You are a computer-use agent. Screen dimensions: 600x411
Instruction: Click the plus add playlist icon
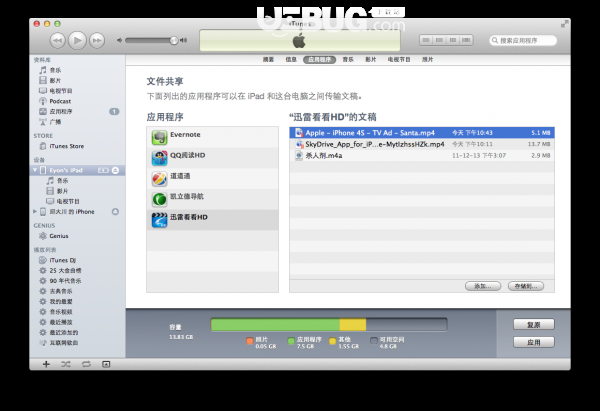click(x=46, y=364)
